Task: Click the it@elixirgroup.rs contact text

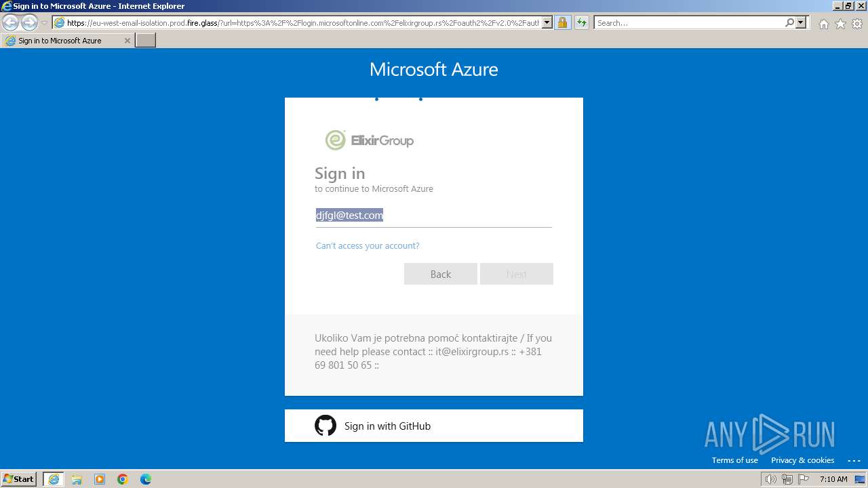Action: pos(472,352)
